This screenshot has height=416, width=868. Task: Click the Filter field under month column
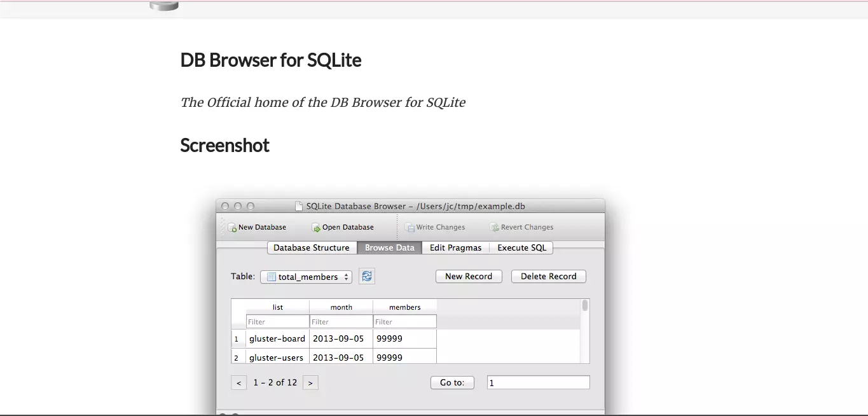click(341, 322)
